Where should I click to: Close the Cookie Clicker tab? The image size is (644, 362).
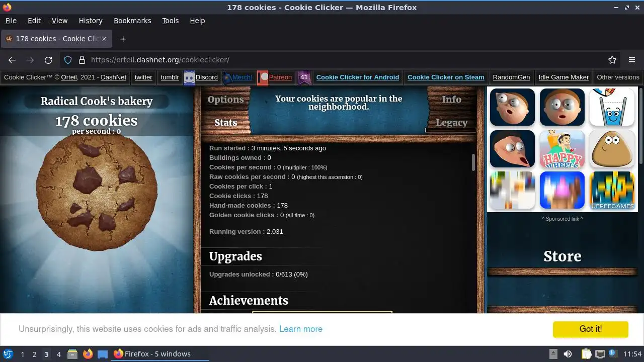point(104,39)
